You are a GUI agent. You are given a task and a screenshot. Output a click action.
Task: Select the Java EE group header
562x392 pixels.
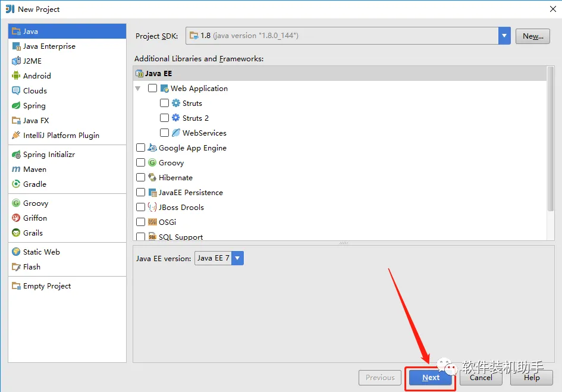coord(340,74)
